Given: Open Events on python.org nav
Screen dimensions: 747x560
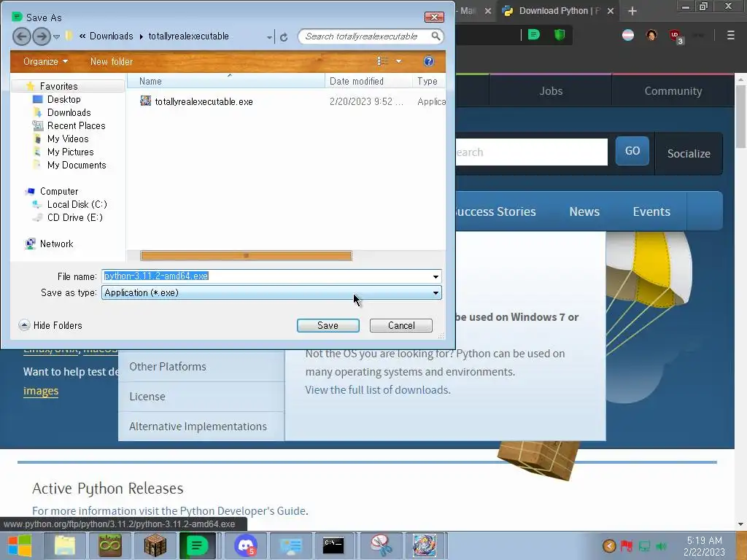Looking at the screenshot, I should click(651, 211).
